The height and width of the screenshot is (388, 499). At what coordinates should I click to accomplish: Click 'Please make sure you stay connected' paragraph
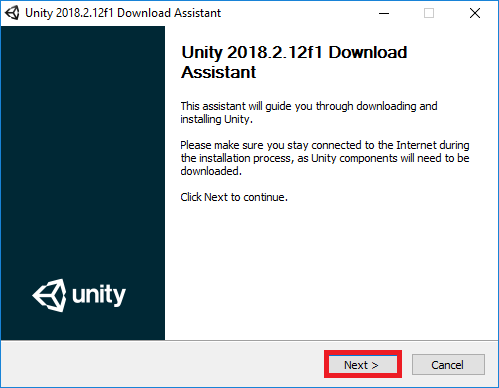[x=325, y=158]
